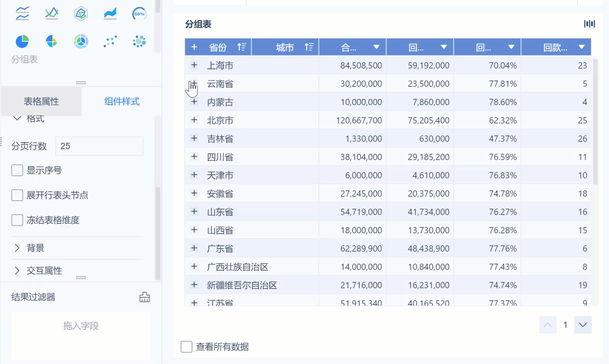Enable 显示序号 checkbox
The height and width of the screenshot is (364, 609).
pyautogui.click(x=17, y=170)
